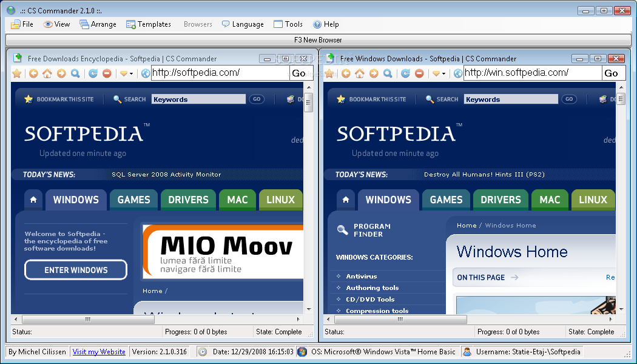Image resolution: width=637 pixels, height=364 pixels.
Task: Go back in the left browser pane
Action: click(33, 73)
